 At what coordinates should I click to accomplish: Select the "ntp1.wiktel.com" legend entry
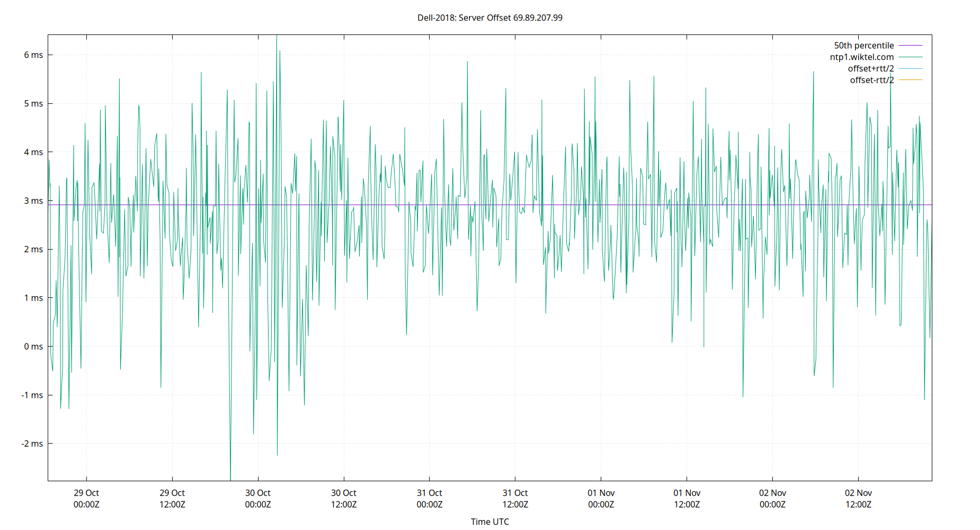pyautogui.click(x=863, y=57)
